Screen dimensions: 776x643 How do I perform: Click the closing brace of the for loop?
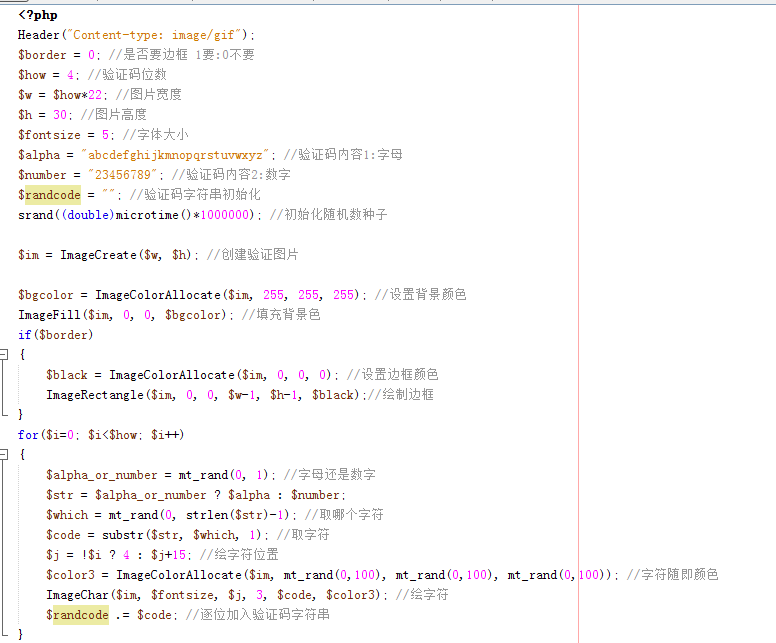pos(21,634)
